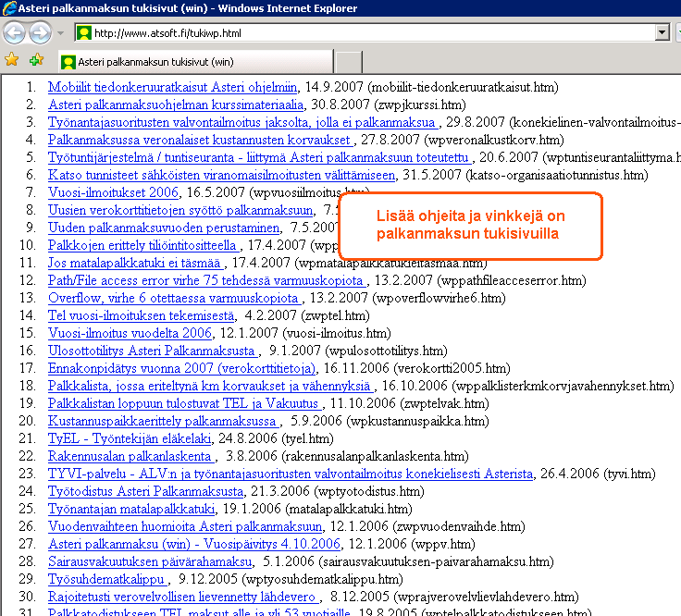The image size is (681, 616).
Task: Open Ulosottotilitys Asteri Palkanmaksusta link
Action: pyautogui.click(x=153, y=351)
